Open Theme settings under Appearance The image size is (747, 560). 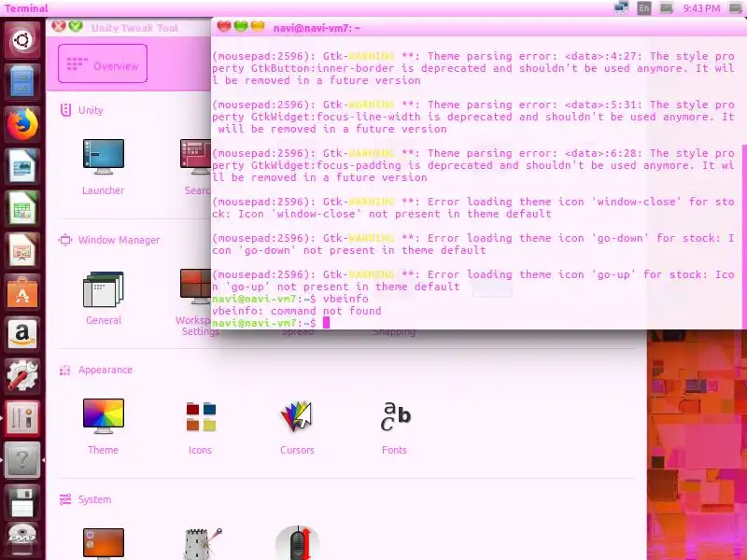(x=104, y=427)
